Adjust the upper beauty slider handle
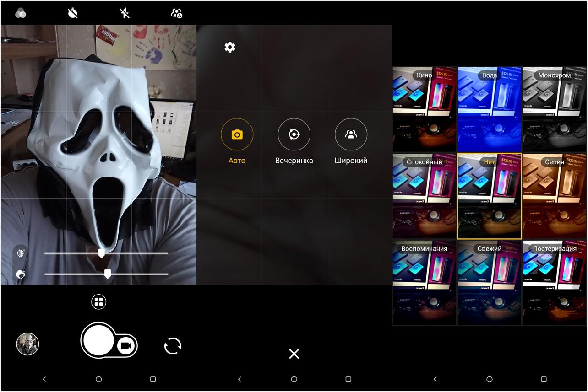 (102, 253)
